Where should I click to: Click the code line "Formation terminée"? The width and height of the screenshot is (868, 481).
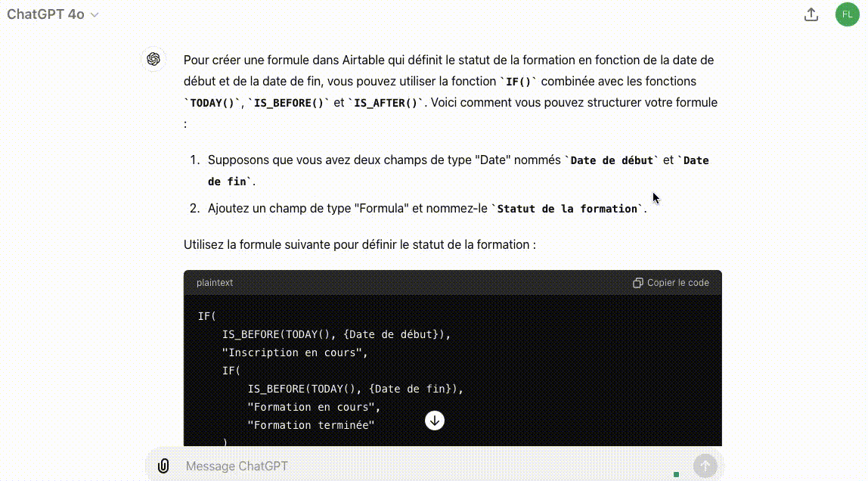click(x=311, y=425)
